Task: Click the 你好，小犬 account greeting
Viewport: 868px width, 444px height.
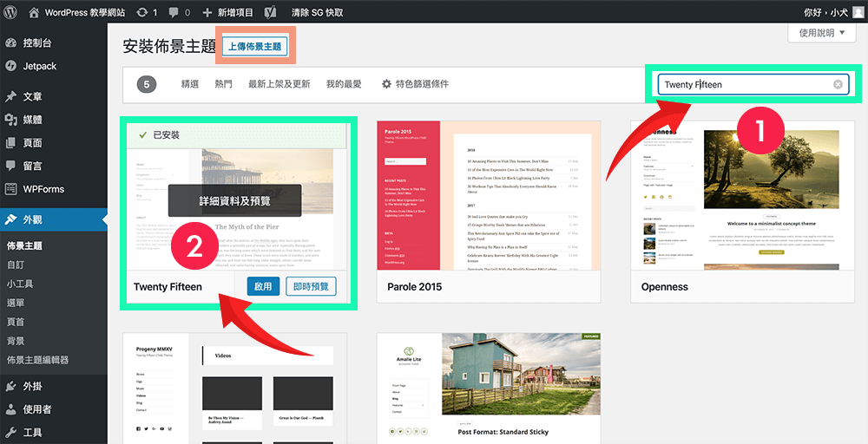Action: click(826, 12)
